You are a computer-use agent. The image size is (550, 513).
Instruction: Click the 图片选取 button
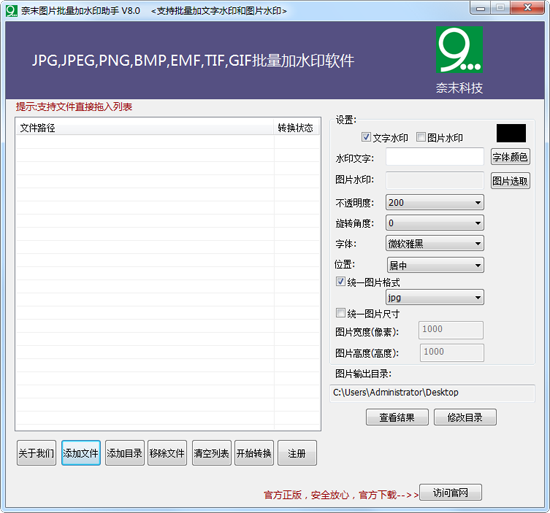510,181
